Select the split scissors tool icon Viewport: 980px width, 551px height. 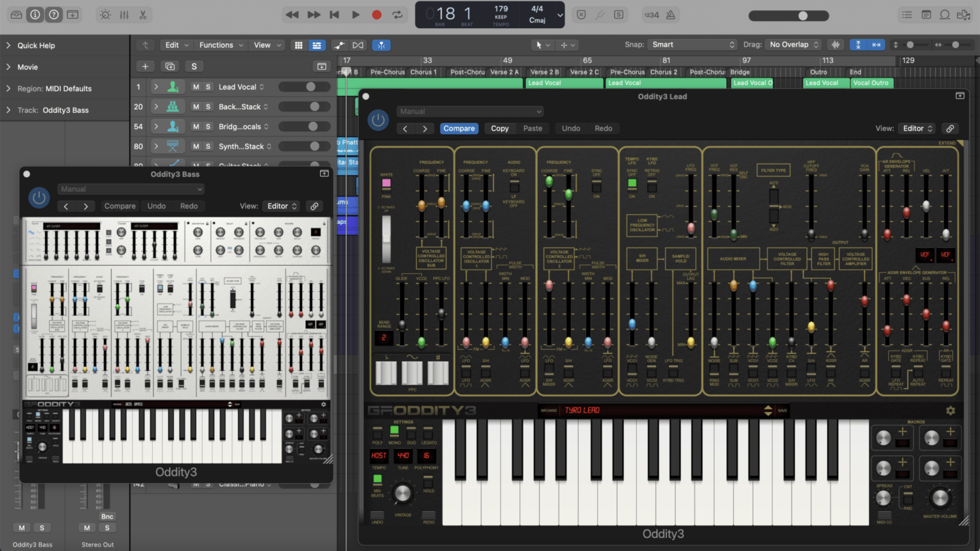tap(143, 14)
